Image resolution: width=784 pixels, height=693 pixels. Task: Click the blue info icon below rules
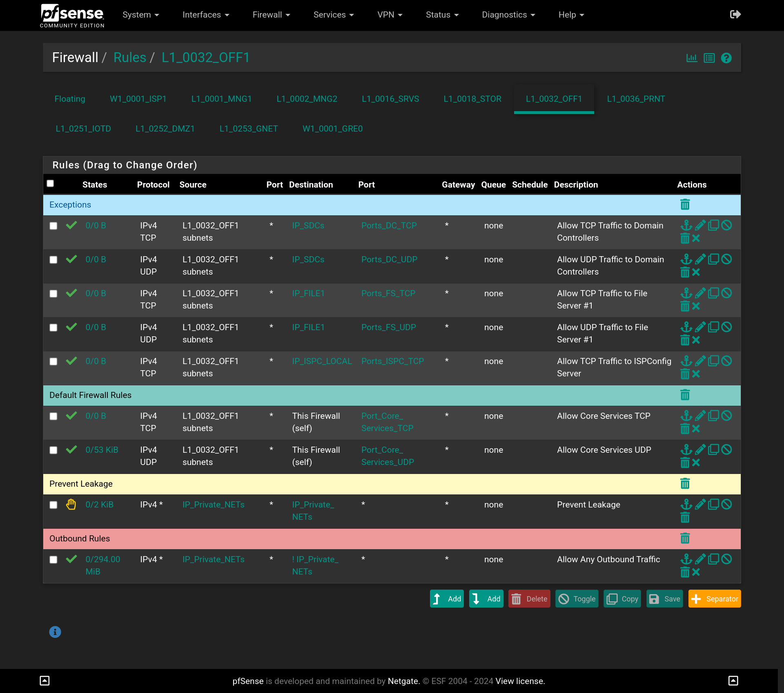pyautogui.click(x=55, y=632)
